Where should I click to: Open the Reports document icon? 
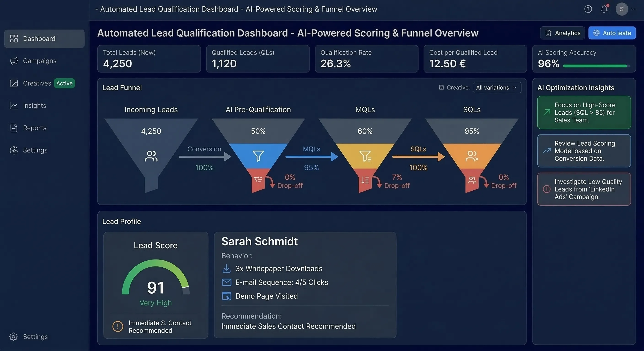14,128
